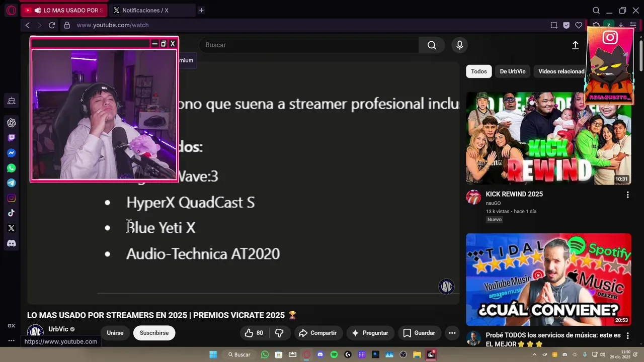Image resolution: width=644 pixels, height=362 pixels.
Task: Click the Suscribirse button
Action: coord(154,333)
